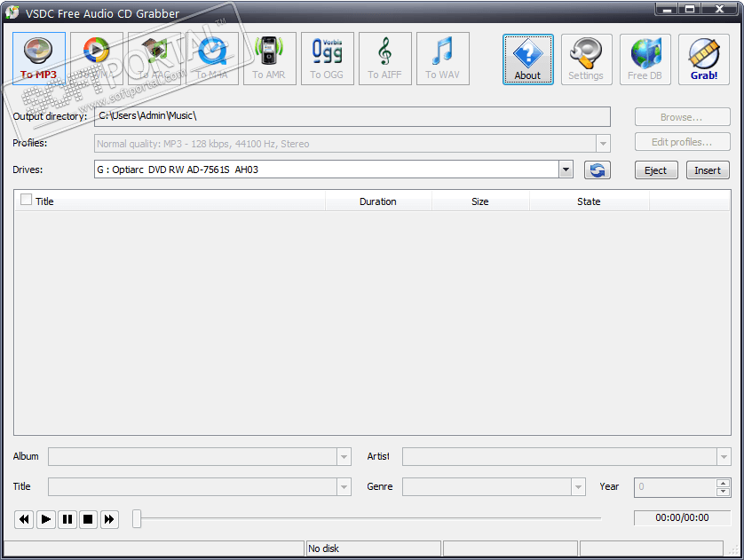Select the To AMR format icon
The image size is (744, 560).
tap(270, 59)
